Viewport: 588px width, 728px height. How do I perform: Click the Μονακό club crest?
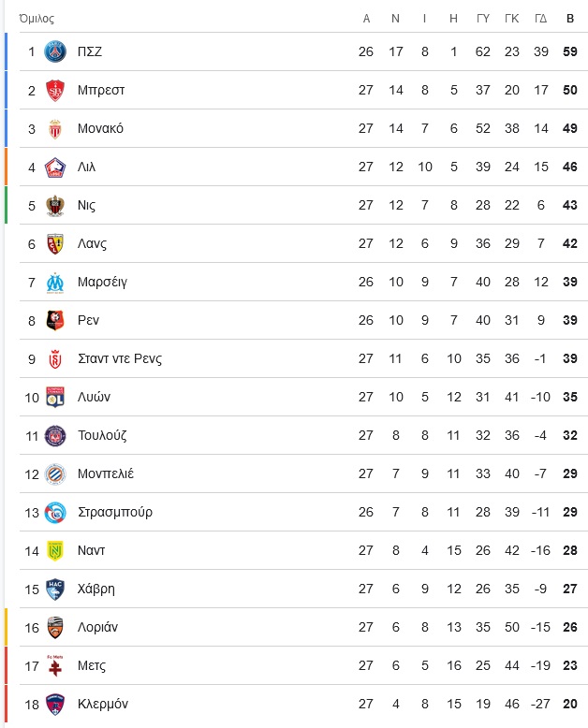pos(55,128)
